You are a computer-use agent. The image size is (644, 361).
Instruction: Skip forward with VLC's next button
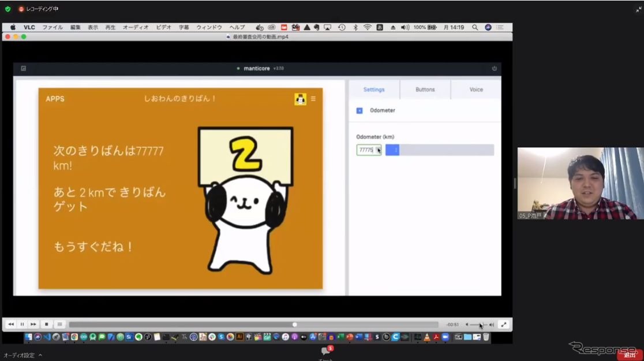point(33,325)
